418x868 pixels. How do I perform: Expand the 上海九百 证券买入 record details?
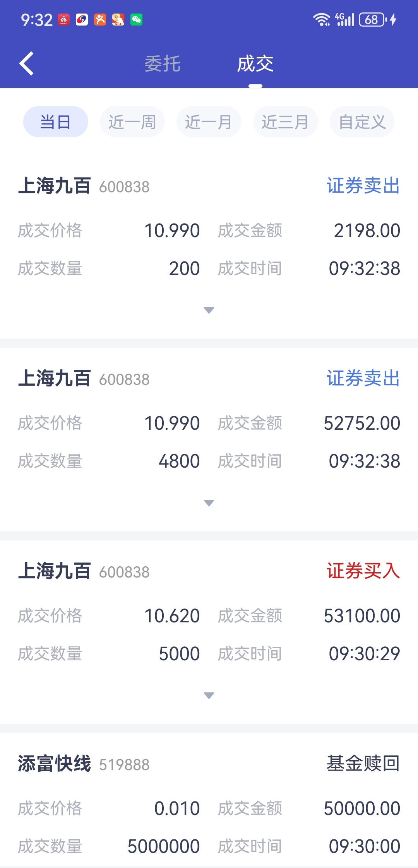coord(209,695)
